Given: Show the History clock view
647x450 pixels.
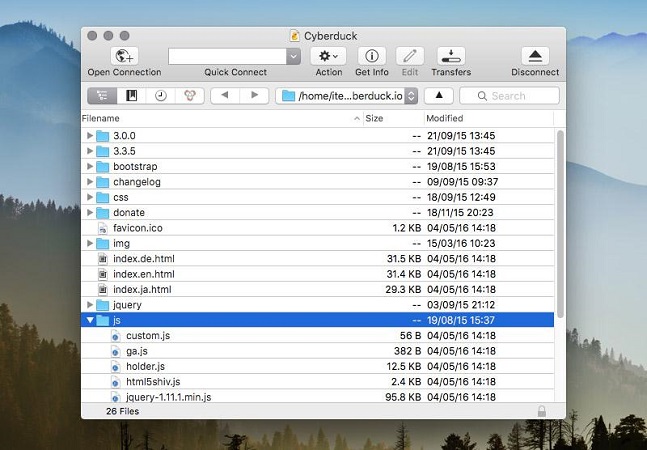Looking at the screenshot, I should click(161, 96).
